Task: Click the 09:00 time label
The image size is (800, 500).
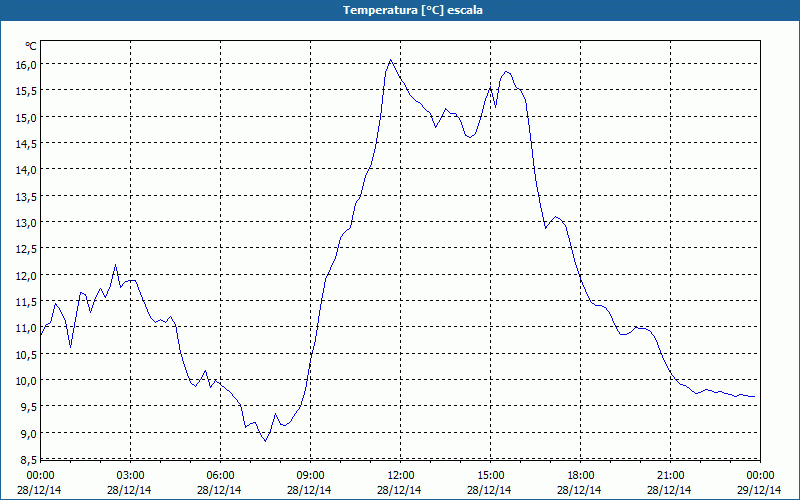Action: pyautogui.click(x=311, y=476)
